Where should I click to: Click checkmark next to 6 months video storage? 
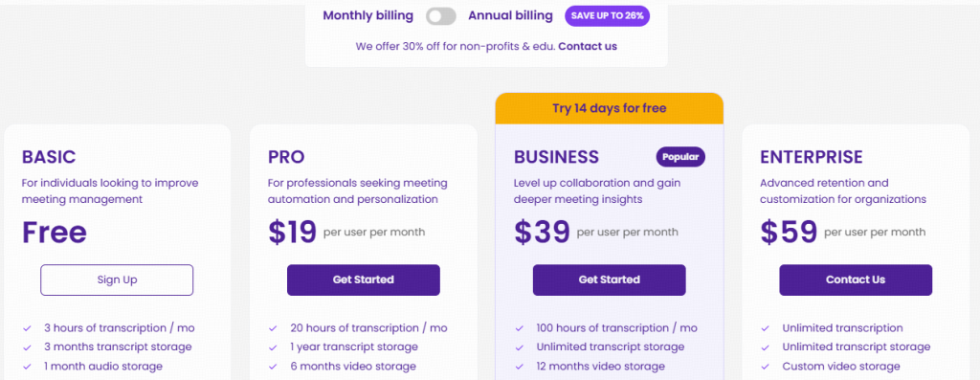pos(273,367)
